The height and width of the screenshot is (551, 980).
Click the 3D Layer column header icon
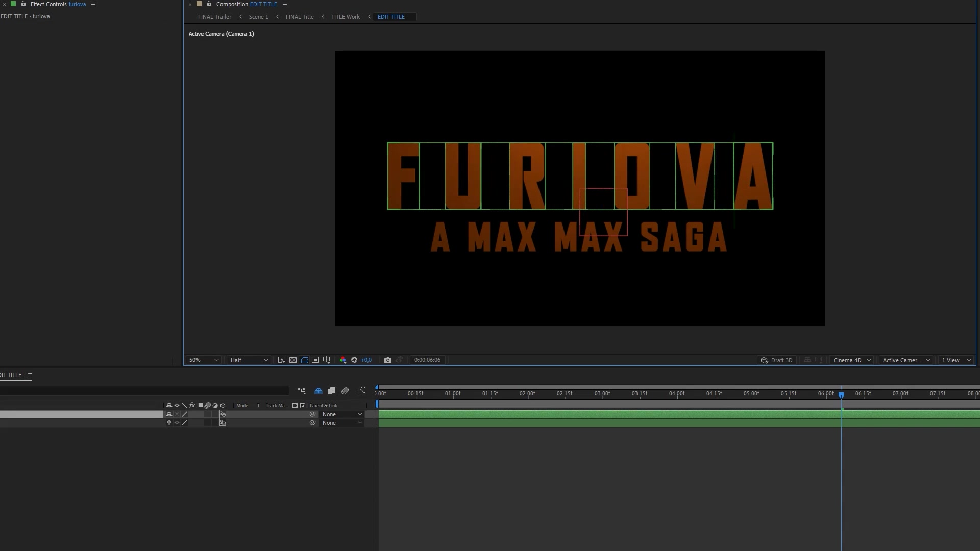pyautogui.click(x=223, y=406)
